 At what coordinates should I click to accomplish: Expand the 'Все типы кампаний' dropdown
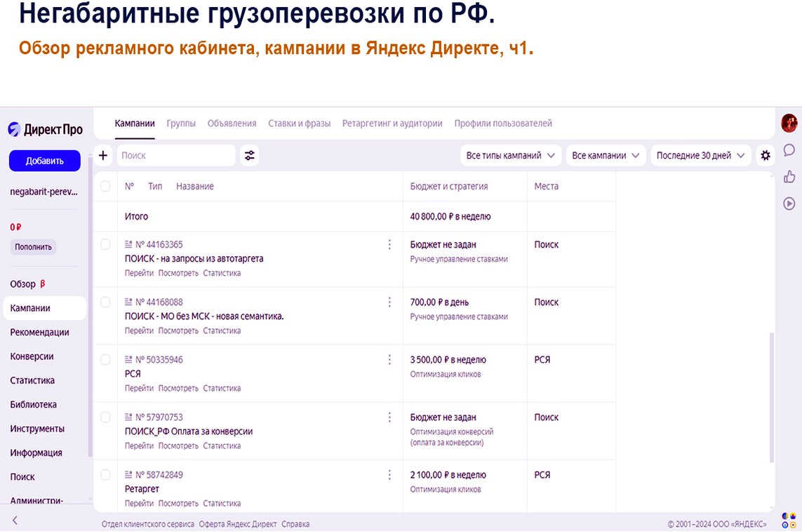point(510,156)
